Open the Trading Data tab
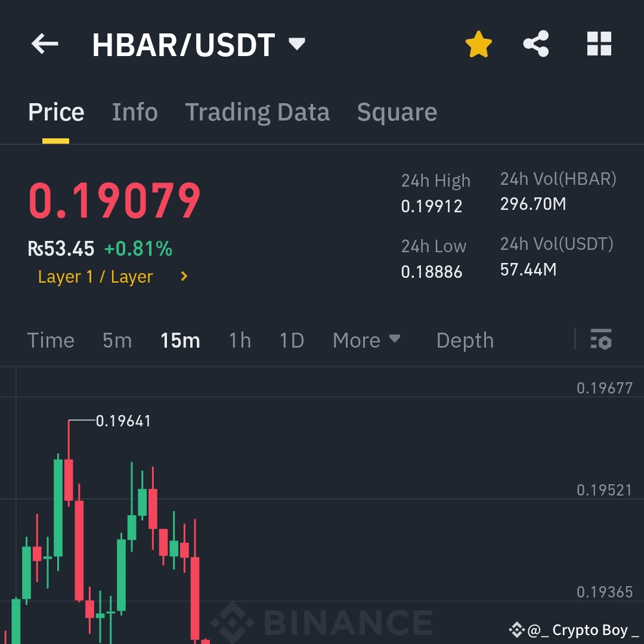 tap(257, 112)
